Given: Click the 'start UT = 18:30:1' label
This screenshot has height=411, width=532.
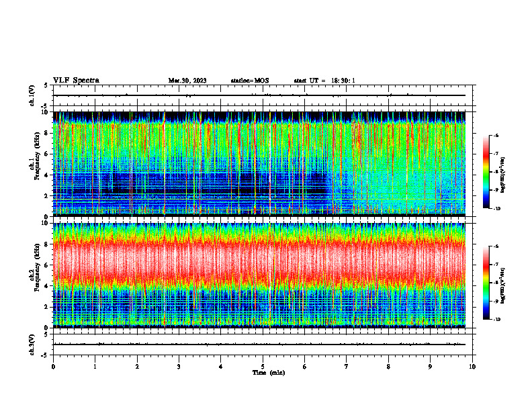Looking at the screenshot, I should pos(324,81).
